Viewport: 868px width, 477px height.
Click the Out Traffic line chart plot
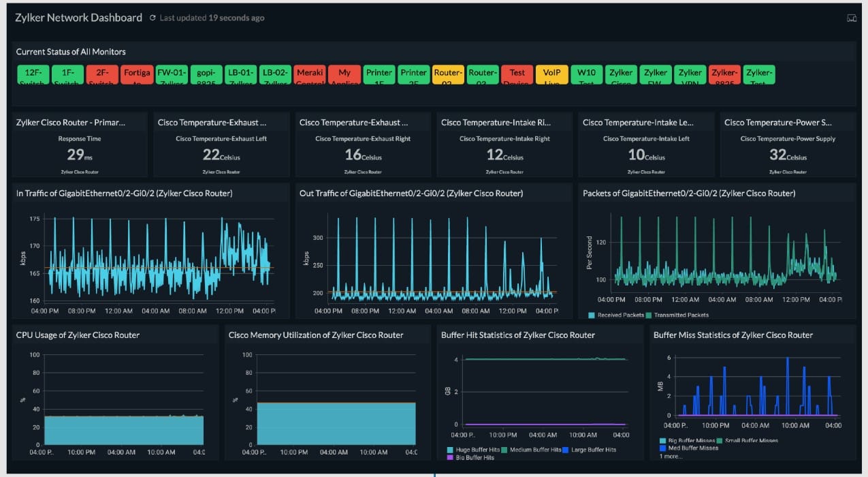click(x=443, y=258)
